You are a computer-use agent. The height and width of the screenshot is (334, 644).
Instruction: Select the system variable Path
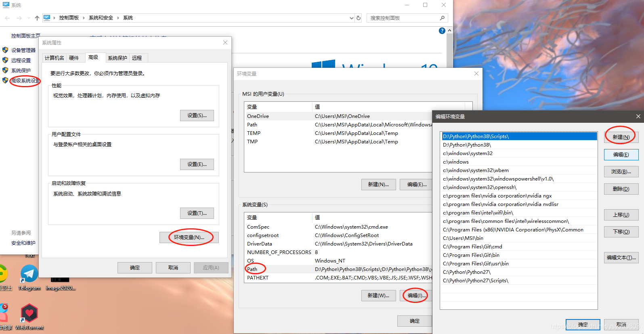[338, 269]
